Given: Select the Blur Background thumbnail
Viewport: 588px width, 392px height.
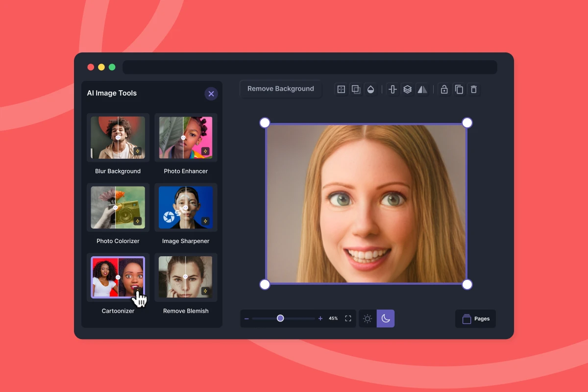Looking at the screenshot, I should (x=118, y=138).
